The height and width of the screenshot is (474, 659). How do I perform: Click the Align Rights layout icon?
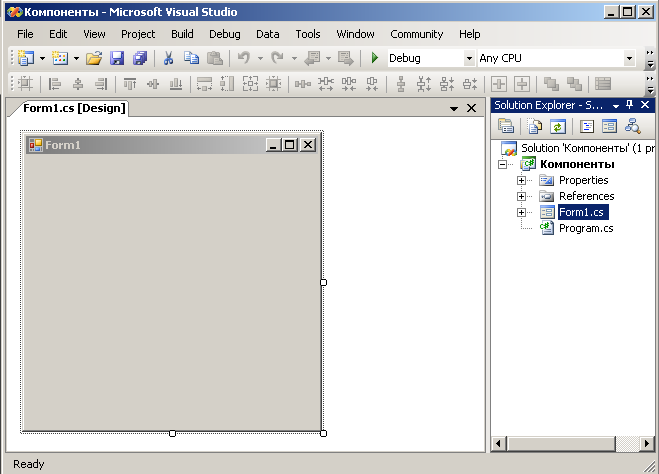[101, 84]
